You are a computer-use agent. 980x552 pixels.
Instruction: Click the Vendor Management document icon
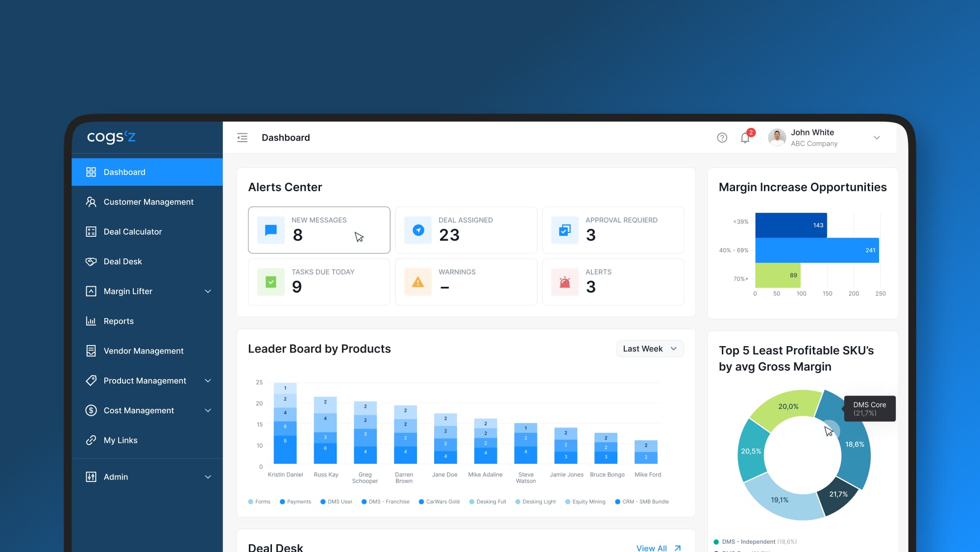point(91,351)
